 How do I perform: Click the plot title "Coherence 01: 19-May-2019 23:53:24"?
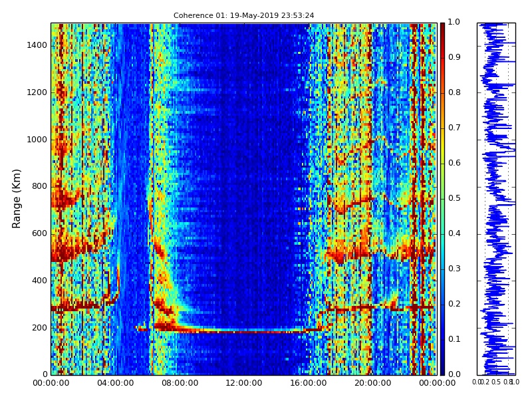coord(243,15)
